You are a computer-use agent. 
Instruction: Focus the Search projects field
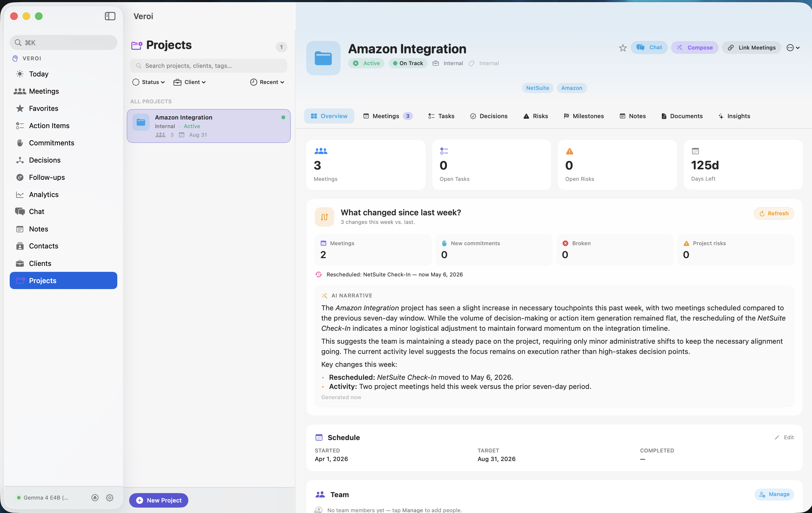pos(209,65)
